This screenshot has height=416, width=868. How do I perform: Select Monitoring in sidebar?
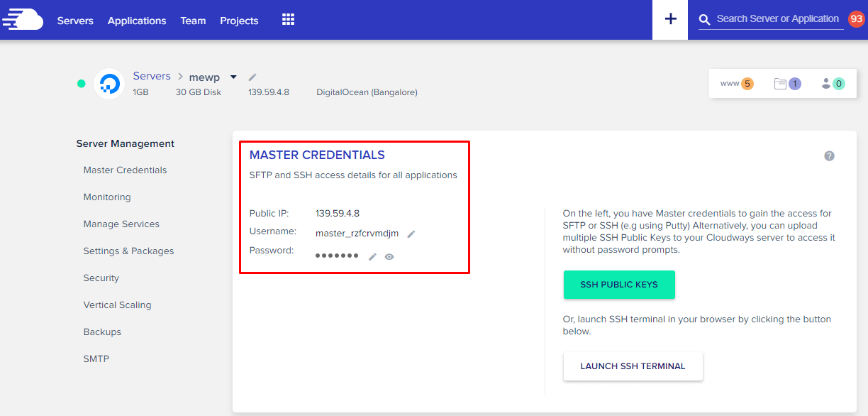[x=107, y=197]
